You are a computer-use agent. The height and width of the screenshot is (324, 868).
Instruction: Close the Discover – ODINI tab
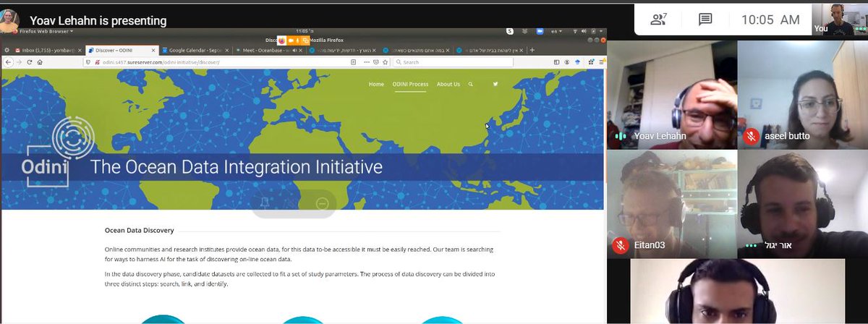click(153, 51)
